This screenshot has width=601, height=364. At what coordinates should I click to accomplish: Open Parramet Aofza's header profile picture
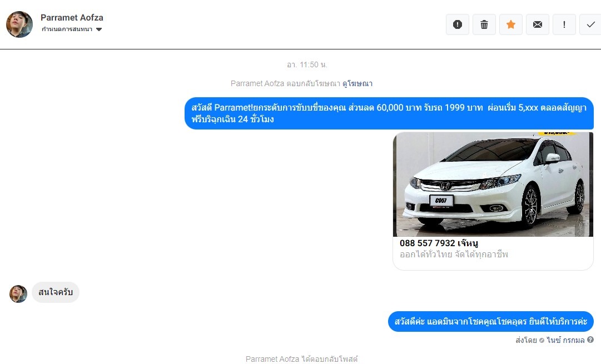pyautogui.click(x=19, y=24)
